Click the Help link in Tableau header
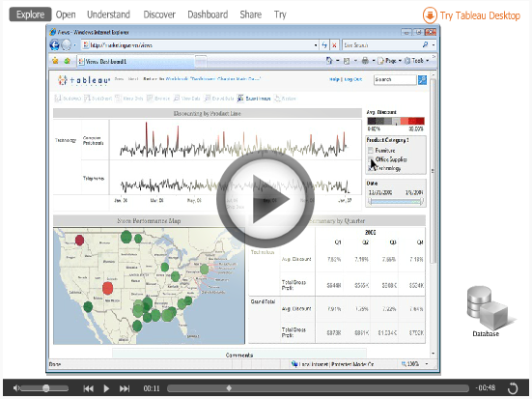 pyautogui.click(x=334, y=79)
